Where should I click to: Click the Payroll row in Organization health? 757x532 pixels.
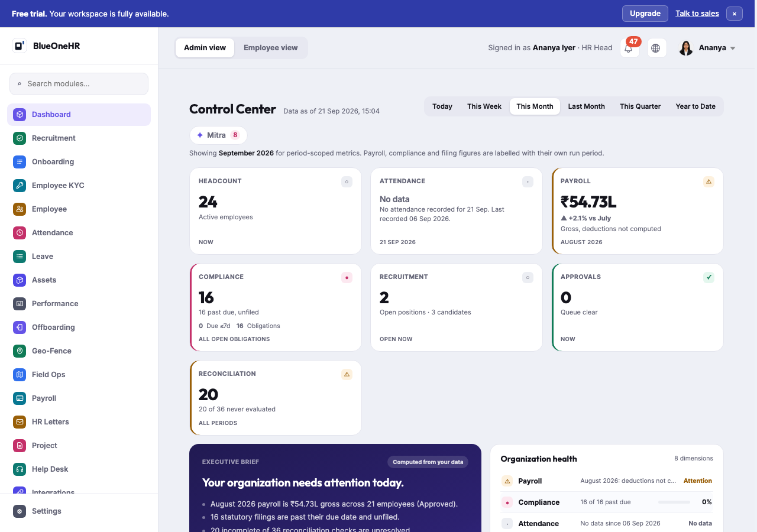(607, 481)
